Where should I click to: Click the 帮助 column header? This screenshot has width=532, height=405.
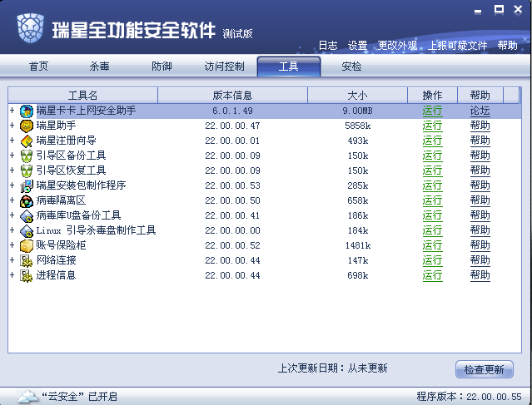coord(480,96)
